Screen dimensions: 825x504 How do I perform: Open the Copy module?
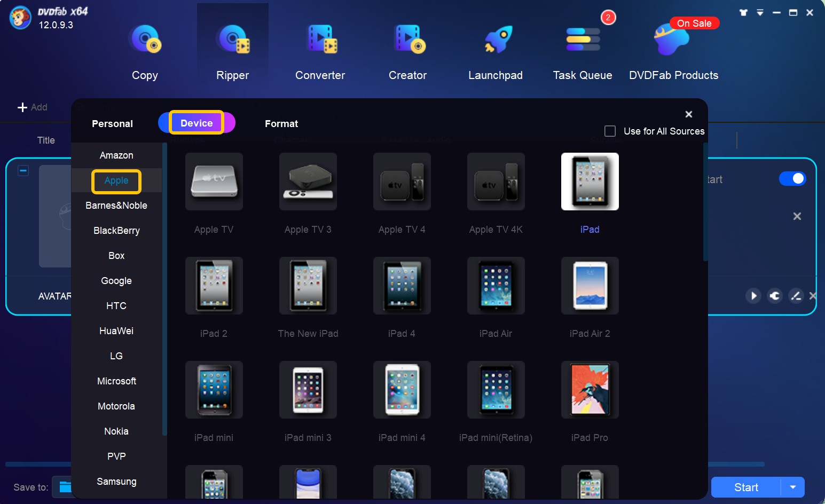point(145,53)
